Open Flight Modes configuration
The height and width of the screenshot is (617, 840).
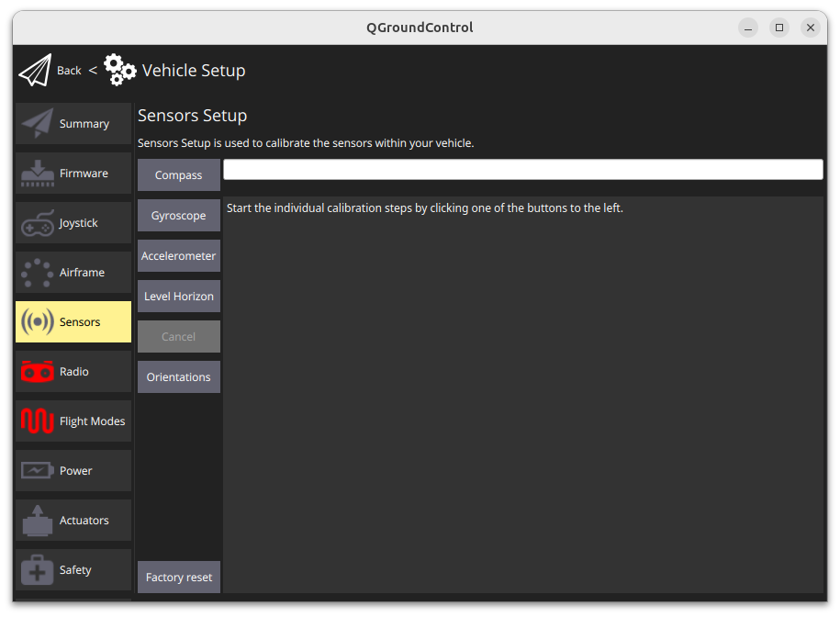pyautogui.click(x=73, y=421)
